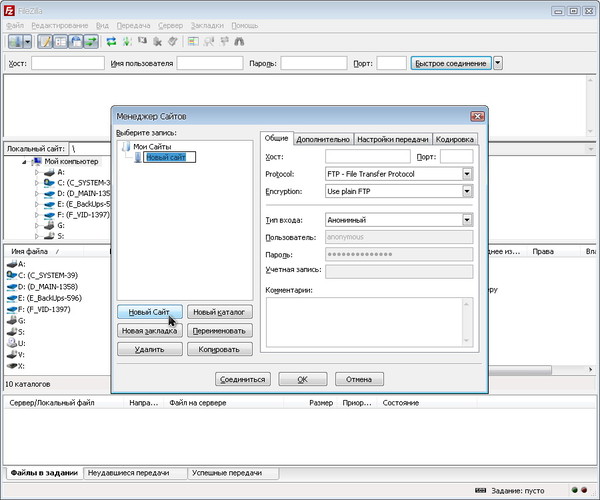The image size is (600, 500).
Task: Toggle transfer queue display toolbar icon
Action: 91,41
